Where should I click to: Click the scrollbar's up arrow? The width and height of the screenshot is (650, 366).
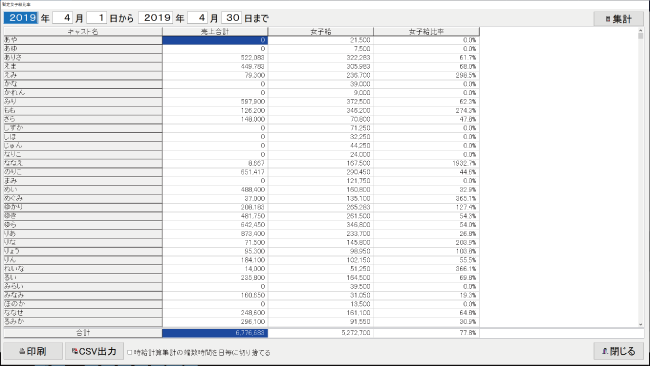coord(641,30)
